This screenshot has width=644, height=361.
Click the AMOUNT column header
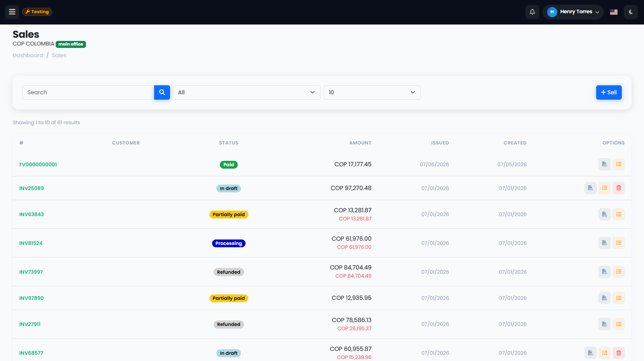360,143
